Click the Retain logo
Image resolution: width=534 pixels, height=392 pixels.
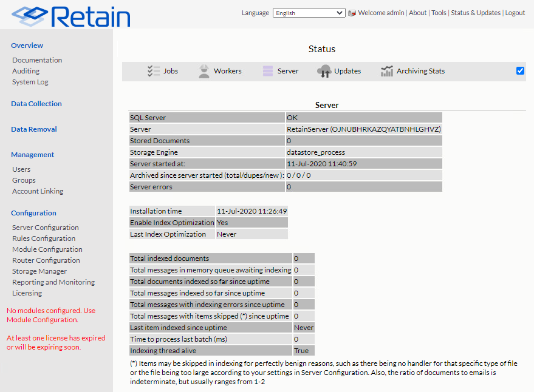[71, 16]
